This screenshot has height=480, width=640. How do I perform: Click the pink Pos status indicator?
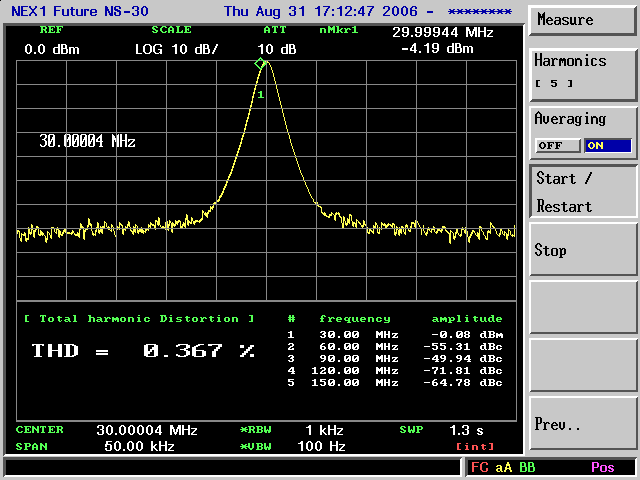click(x=602, y=467)
